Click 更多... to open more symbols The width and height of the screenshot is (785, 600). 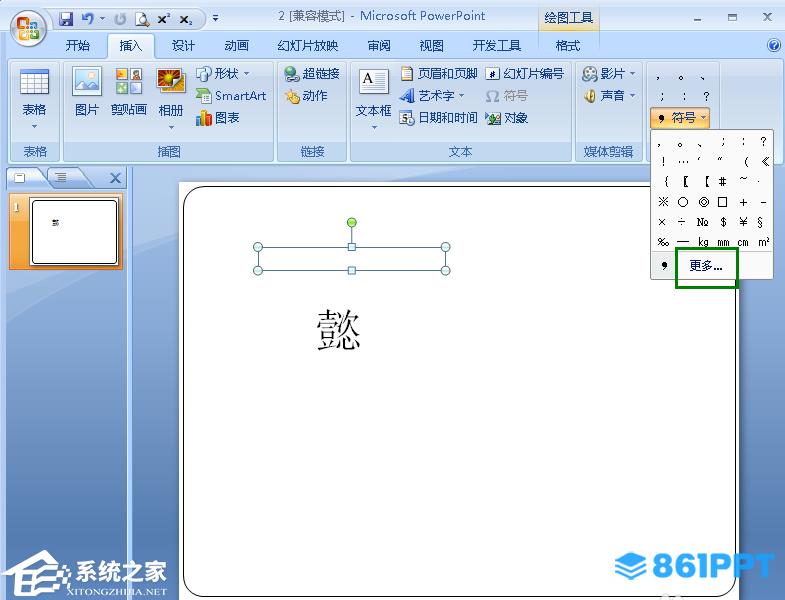click(706, 265)
